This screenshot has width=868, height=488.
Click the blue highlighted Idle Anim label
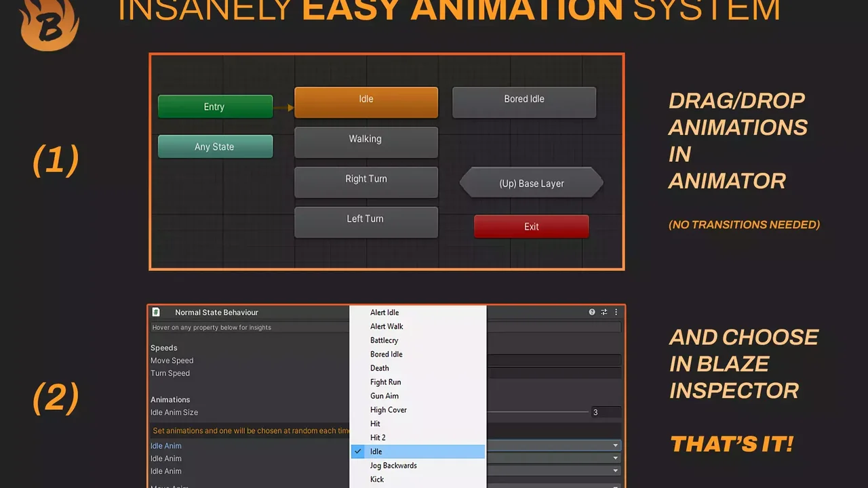click(166, 445)
